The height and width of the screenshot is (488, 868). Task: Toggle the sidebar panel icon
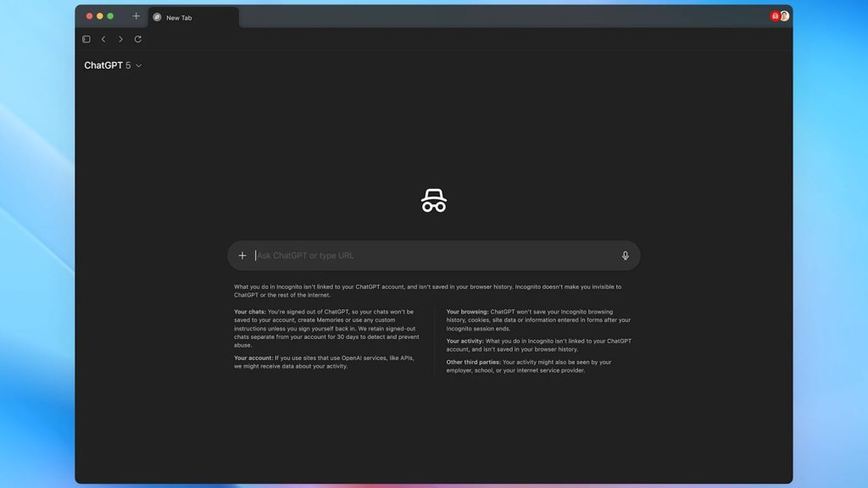coord(86,39)
